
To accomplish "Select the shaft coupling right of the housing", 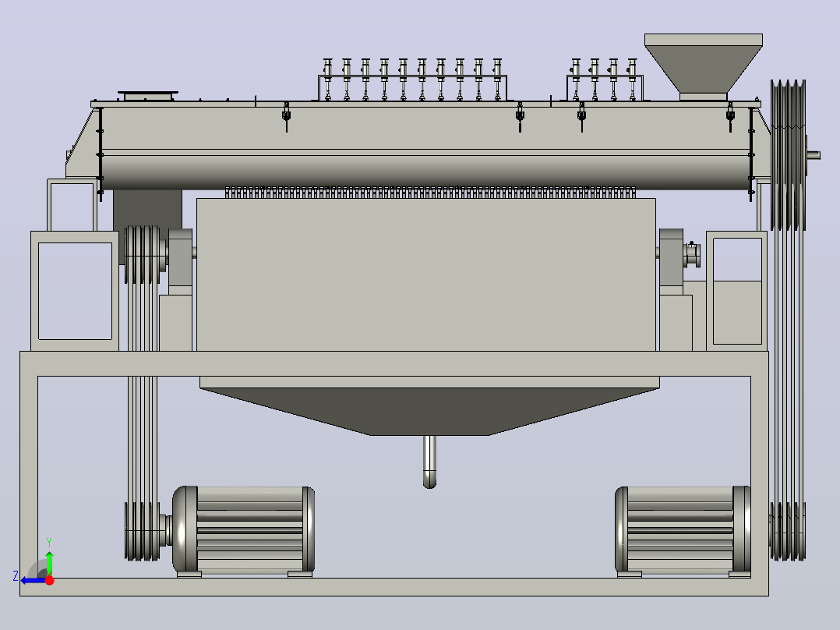I will [x=691, y=255].
